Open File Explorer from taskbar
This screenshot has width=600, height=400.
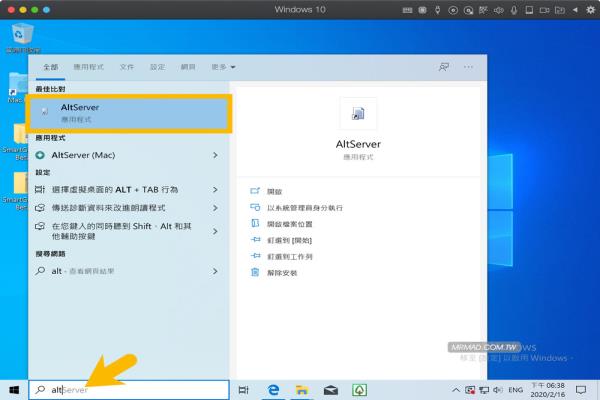pos(302,390)
